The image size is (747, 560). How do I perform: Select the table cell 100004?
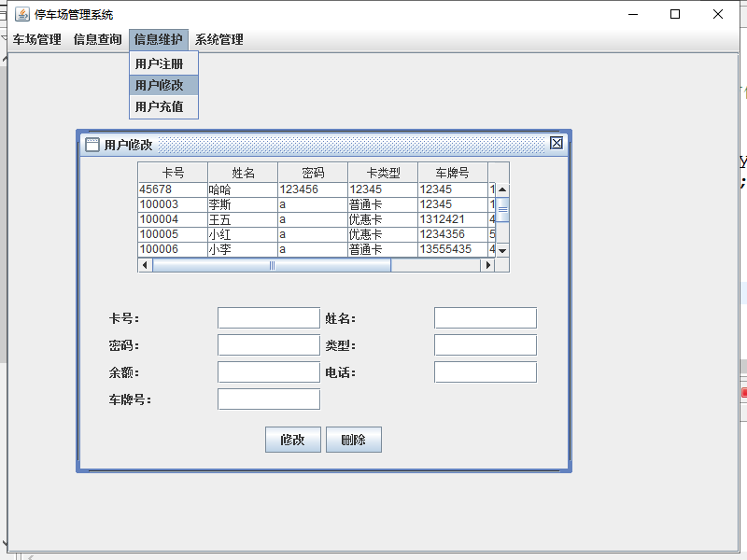(x=173, y=219)
